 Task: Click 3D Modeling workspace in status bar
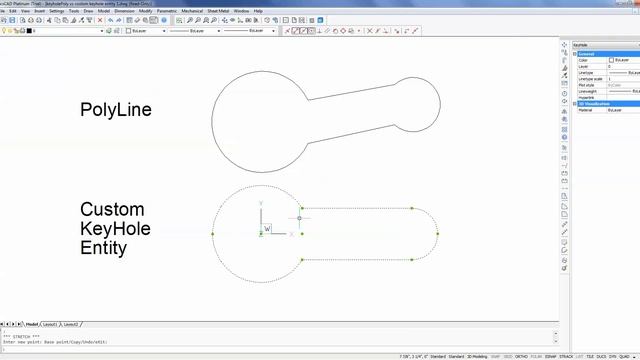[x=477, y=357]
